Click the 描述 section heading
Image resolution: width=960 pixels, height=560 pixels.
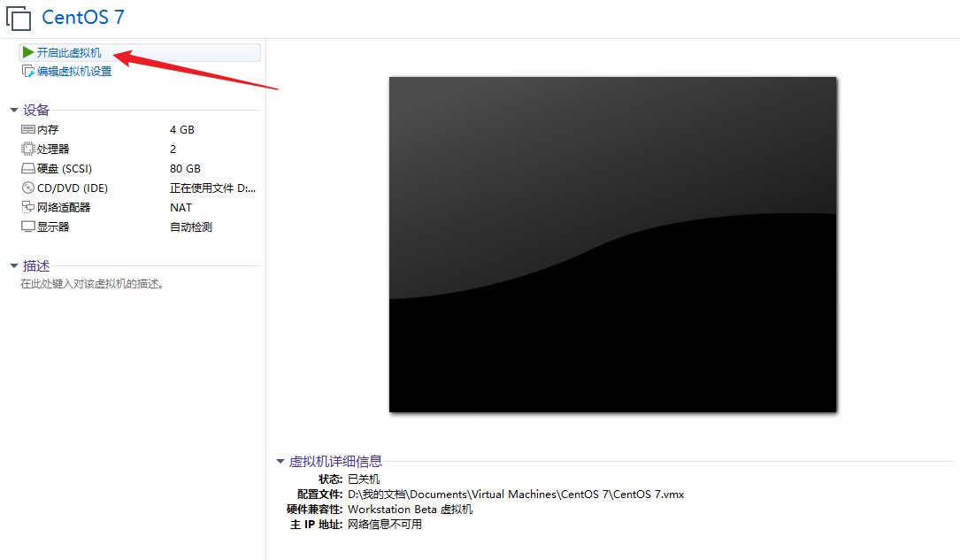[x=35, y=265]
